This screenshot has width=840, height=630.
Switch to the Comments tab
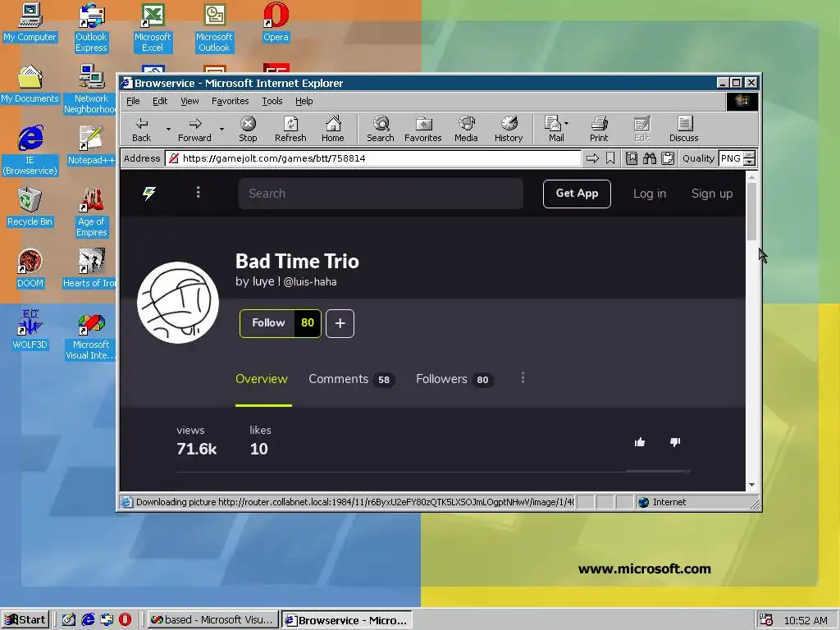pos(351,379)
